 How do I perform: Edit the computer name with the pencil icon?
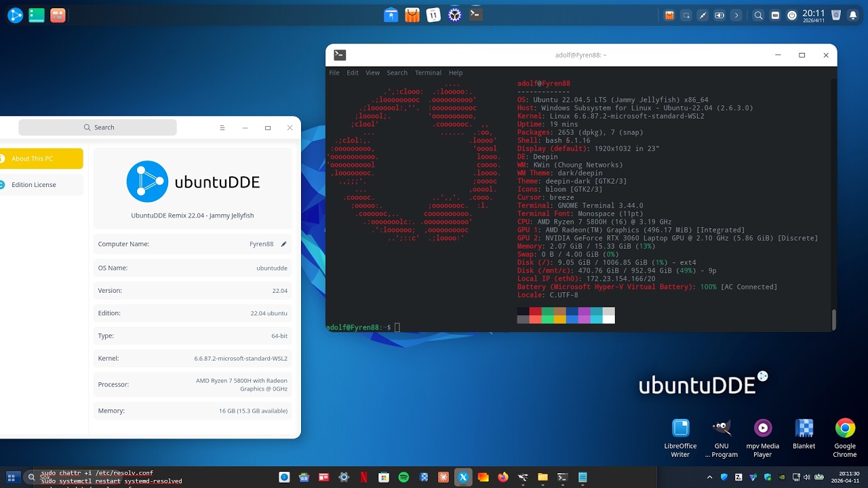284,244
